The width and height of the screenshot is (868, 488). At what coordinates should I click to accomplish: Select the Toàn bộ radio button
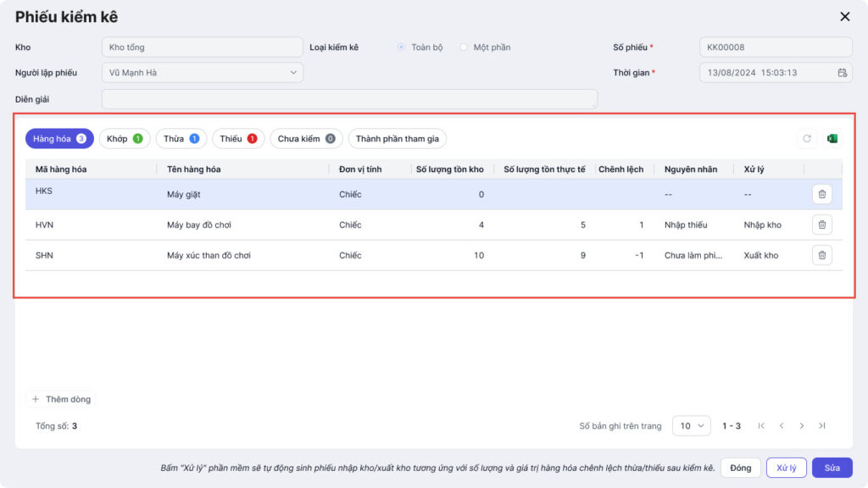pyautogui.click(x=401, y=47)
